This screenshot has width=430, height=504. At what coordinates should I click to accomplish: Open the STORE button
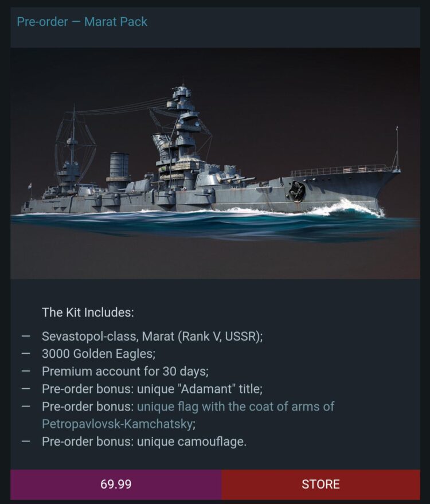pyautogui.click(x=320, y=485)
